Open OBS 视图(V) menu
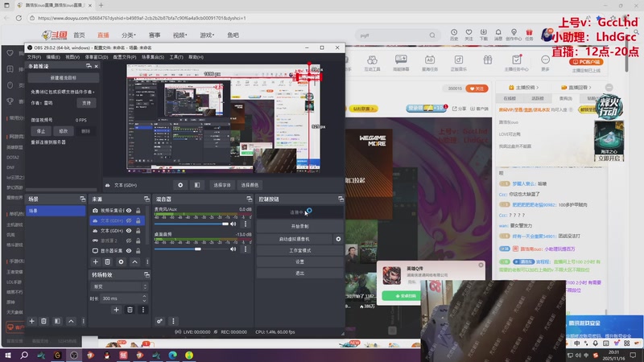The image size is (644, 362). [72, 57]
